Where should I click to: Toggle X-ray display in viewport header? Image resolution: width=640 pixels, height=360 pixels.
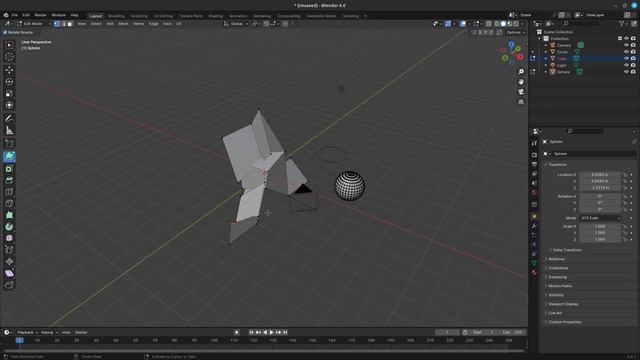click(489, 24)
